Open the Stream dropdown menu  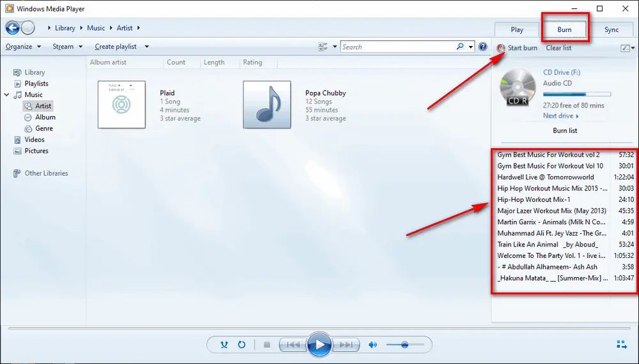(x=68, y=47)
